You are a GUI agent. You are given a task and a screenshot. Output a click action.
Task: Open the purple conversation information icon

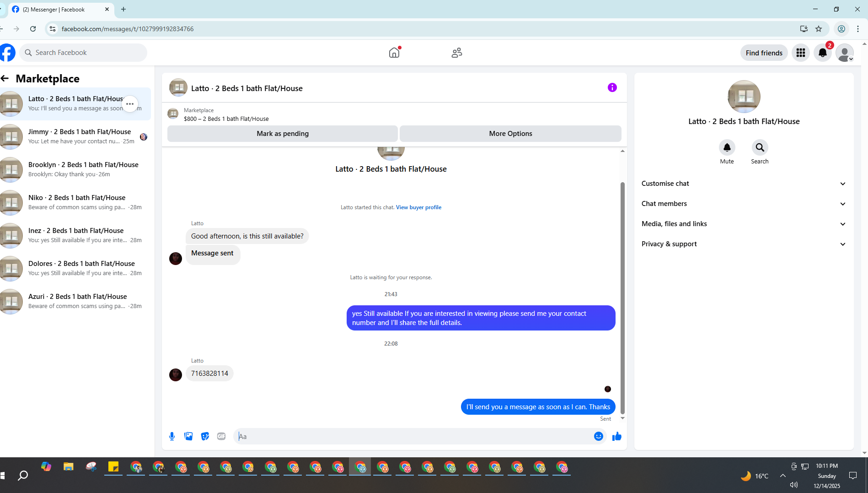(x=612, y=87)
